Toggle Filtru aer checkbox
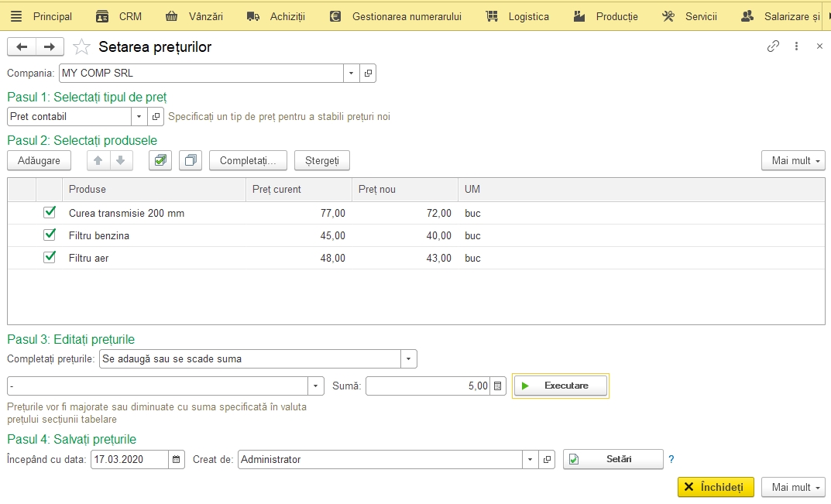831x504 pixels. click(50, 258)
